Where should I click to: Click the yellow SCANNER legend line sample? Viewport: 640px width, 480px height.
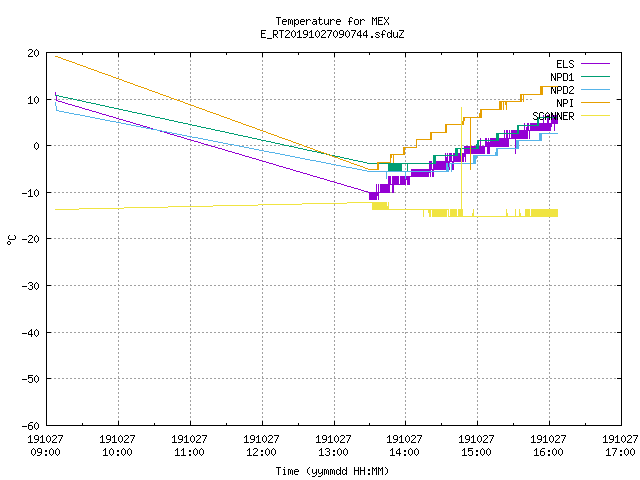(595, 116)
